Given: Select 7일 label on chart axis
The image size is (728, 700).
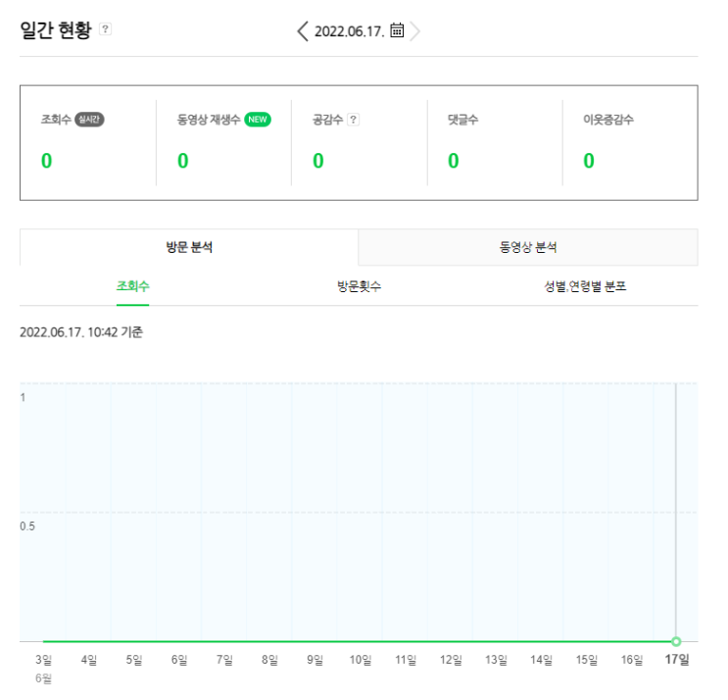Looking at the screenshot, I should [x=224, y=660].
